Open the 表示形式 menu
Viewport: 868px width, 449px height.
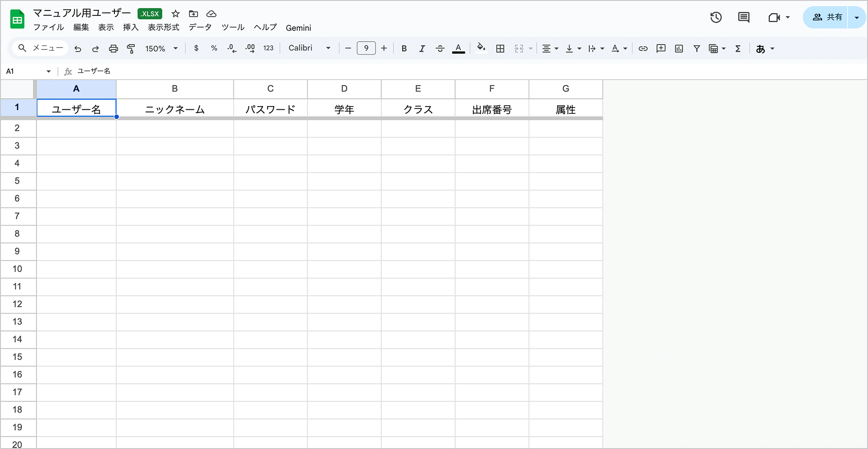coord(163,28)
